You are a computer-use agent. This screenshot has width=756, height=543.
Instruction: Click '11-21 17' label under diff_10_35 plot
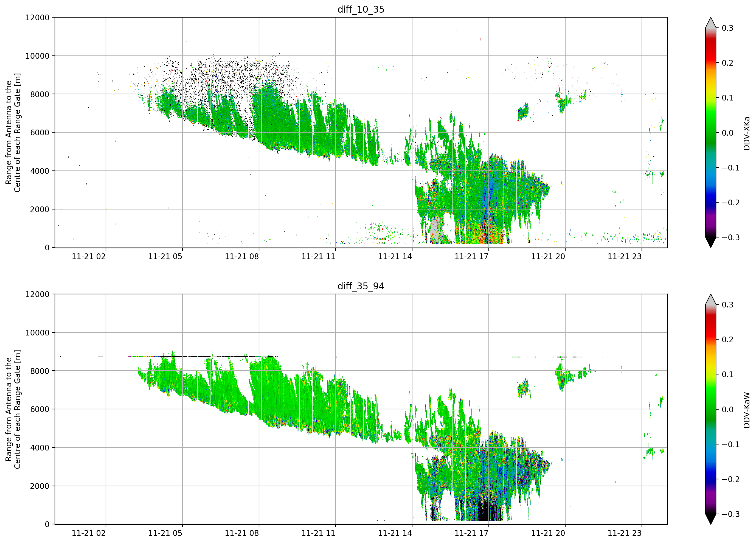click(x=472, y=256)
